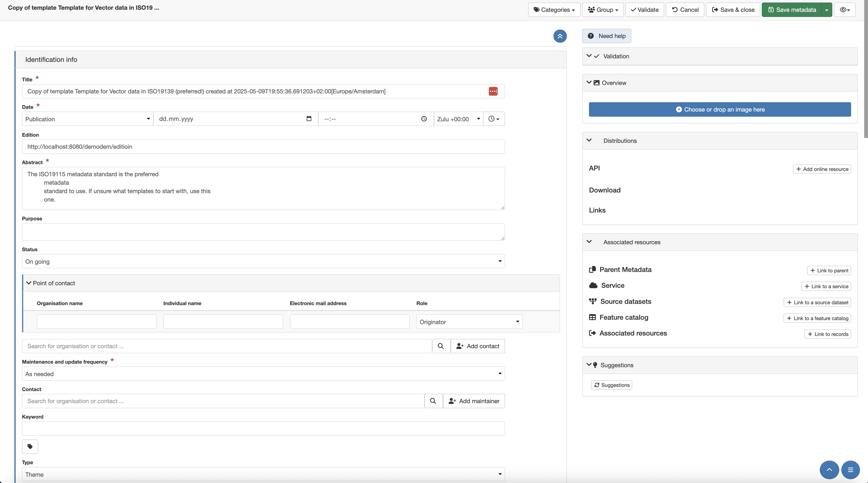Click the Parent Metadata icon

coord(592,270)
